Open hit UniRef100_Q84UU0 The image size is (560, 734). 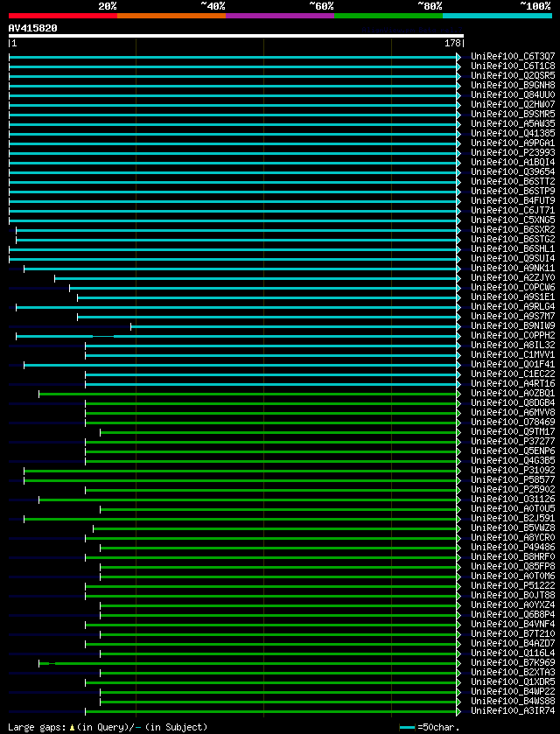tap(513, 95)
